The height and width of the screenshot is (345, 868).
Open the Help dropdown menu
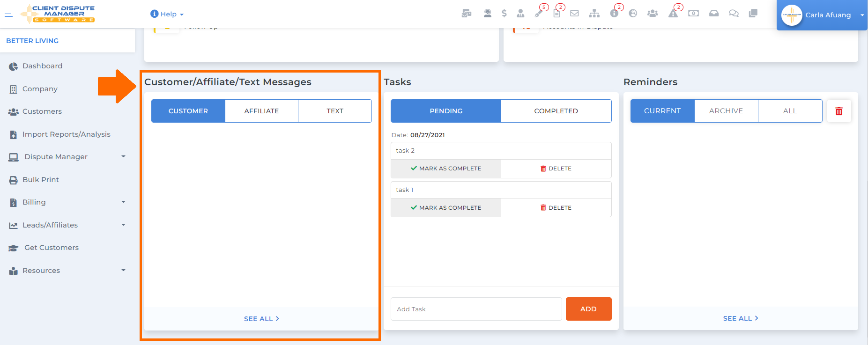click(x=167, y=14)
